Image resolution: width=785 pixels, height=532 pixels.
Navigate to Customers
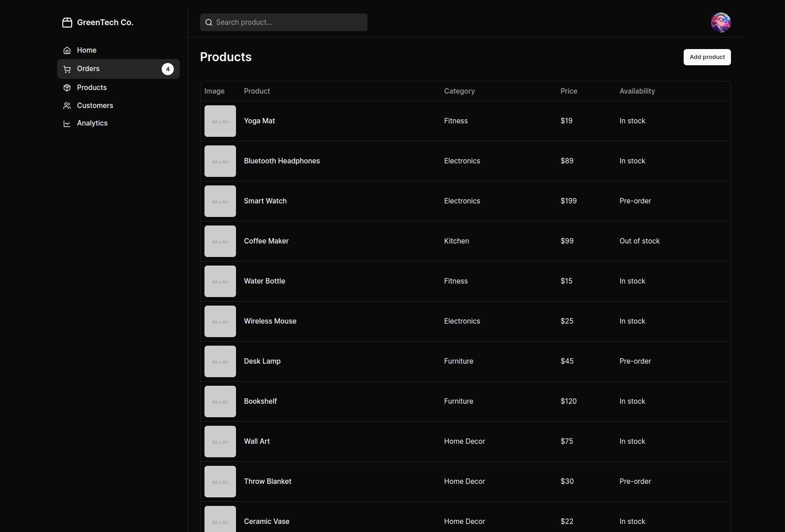pos(118,106)
